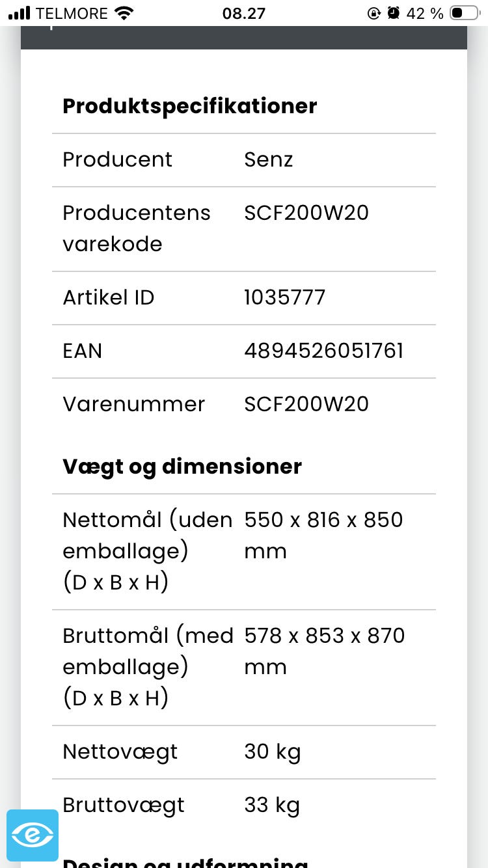
Task: Tap the TELMORE carrier label
Action: click(72, 13)
